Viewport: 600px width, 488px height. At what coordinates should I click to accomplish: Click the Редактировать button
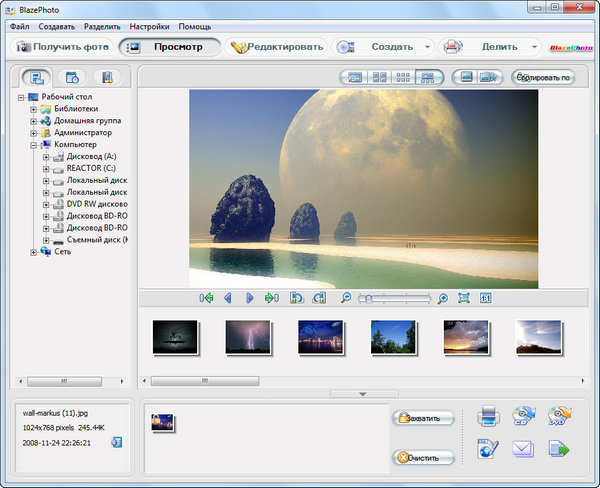coord(276,46)
